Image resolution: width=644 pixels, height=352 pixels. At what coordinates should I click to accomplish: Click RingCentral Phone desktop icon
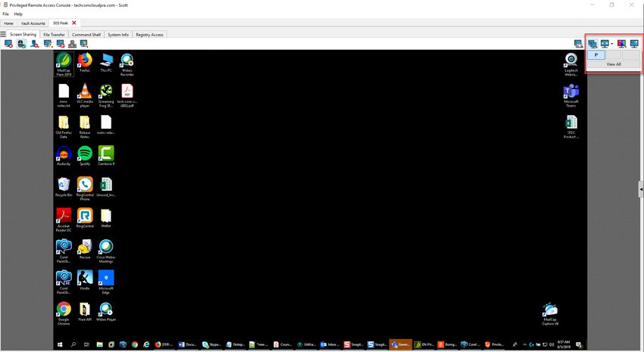pos(85,188)
